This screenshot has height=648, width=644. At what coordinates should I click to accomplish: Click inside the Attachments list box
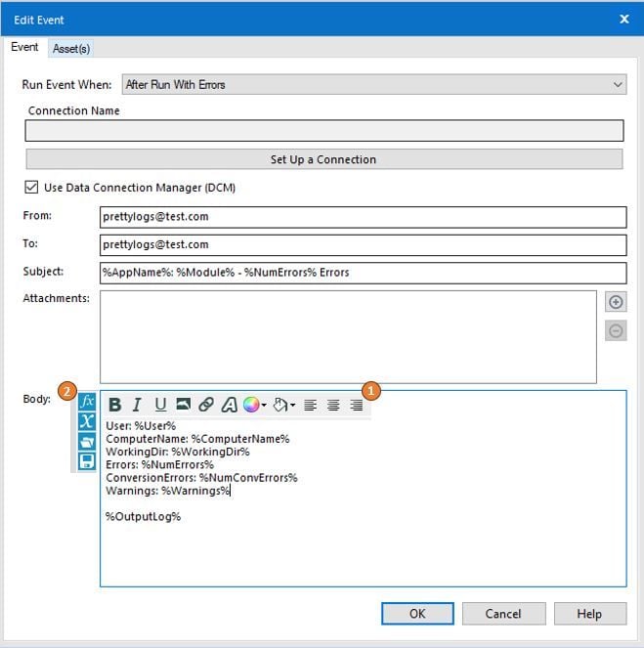(348, 337)
